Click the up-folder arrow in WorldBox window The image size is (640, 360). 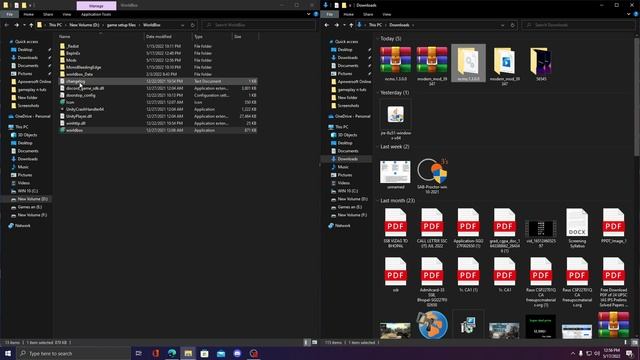[31, 25]
